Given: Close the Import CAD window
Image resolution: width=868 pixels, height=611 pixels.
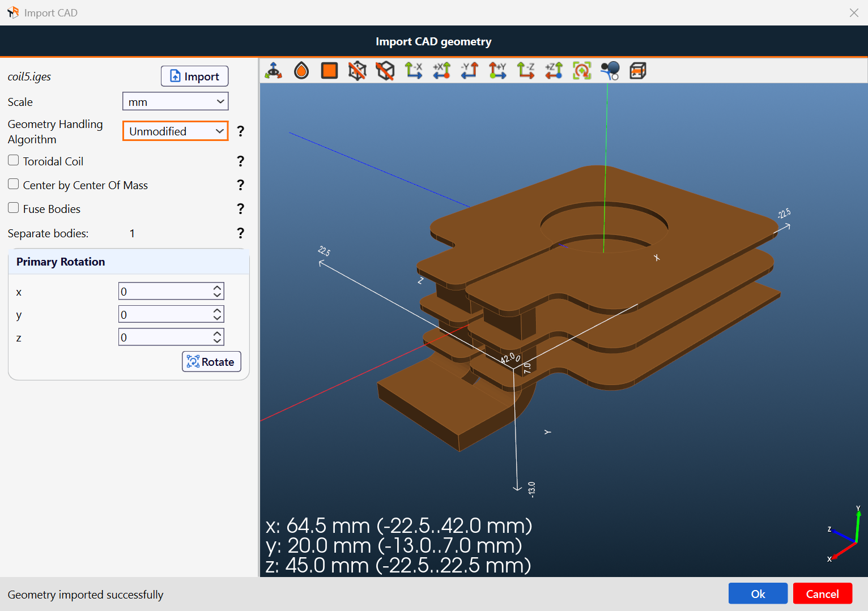Looking at the screenshot, I should pos(854,12).
